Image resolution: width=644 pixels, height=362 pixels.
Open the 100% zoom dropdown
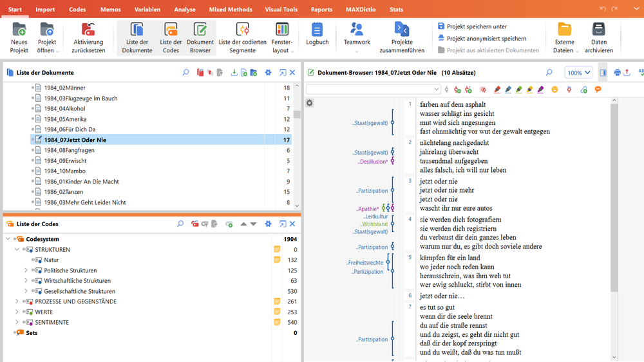[x=578, y=73]
